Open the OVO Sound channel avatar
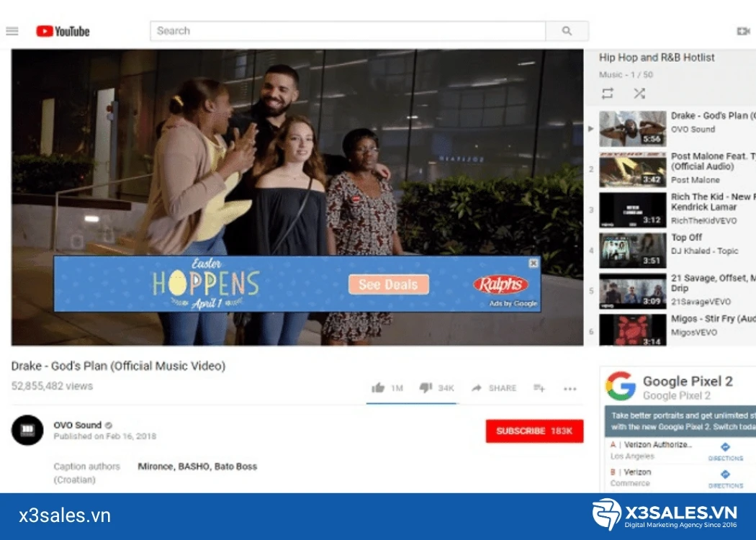Image resolution: width=756 pixels, height=540 pixels. [x=27, y=430]
